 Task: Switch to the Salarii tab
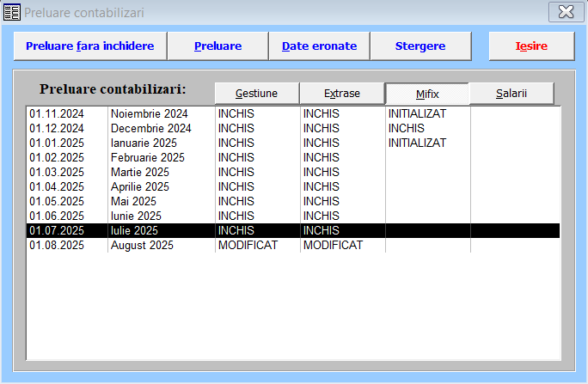[x=511, y=94]
